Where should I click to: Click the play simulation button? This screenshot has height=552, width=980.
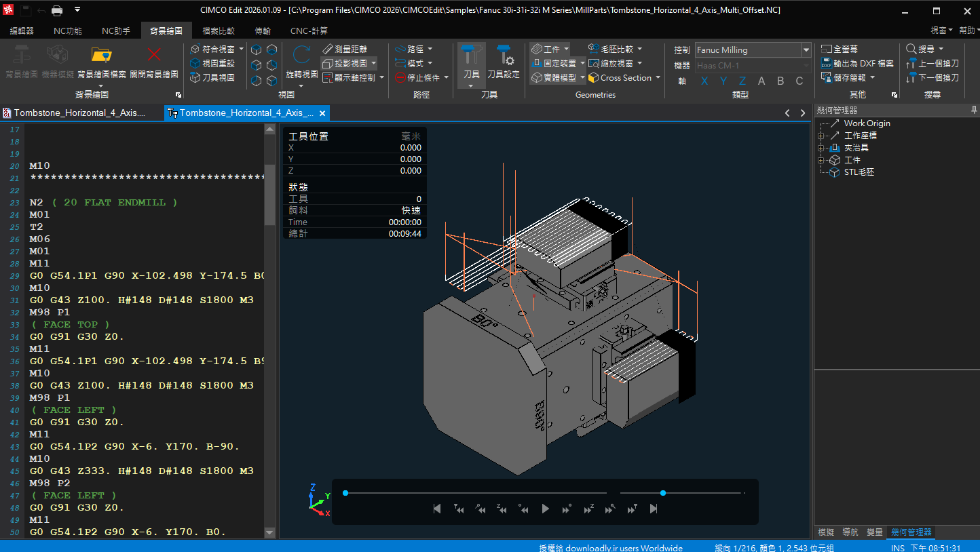[545, 509]
